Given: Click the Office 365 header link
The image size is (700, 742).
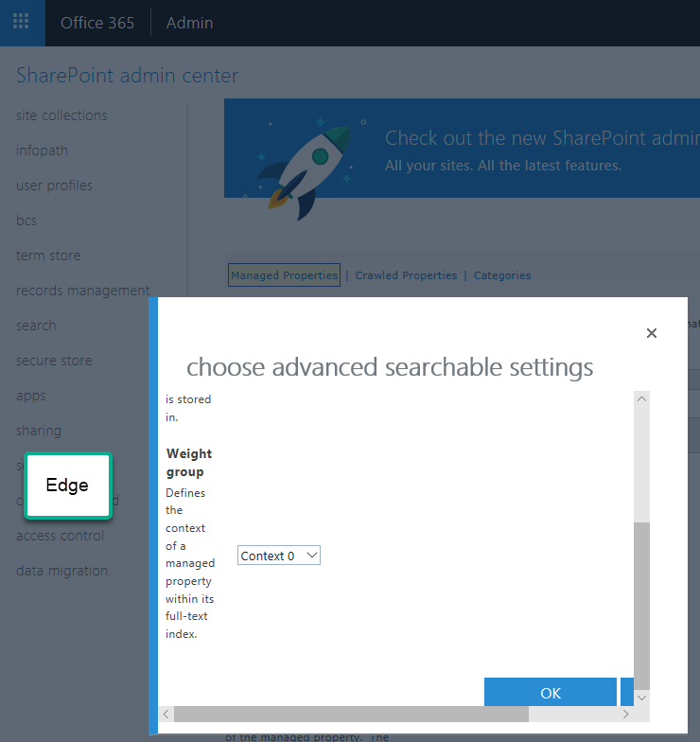Looking at the screenshot, I should point(97,23).
